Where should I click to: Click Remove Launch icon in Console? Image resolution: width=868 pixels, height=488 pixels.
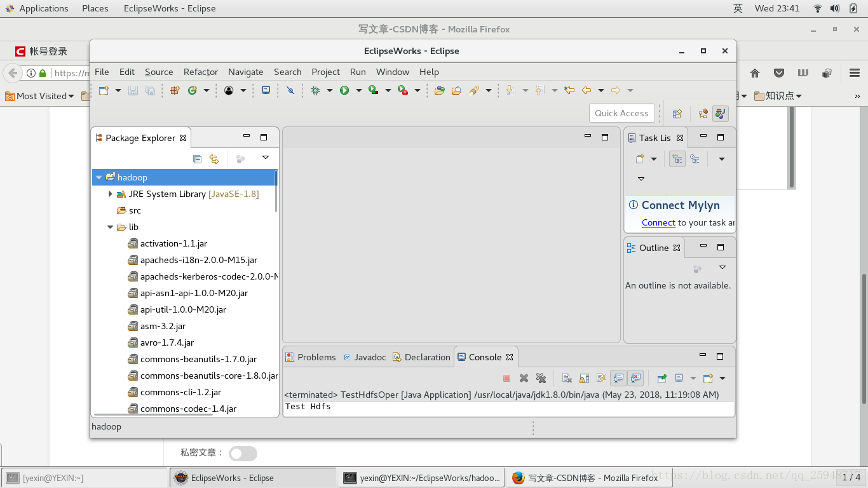(524, 378)
